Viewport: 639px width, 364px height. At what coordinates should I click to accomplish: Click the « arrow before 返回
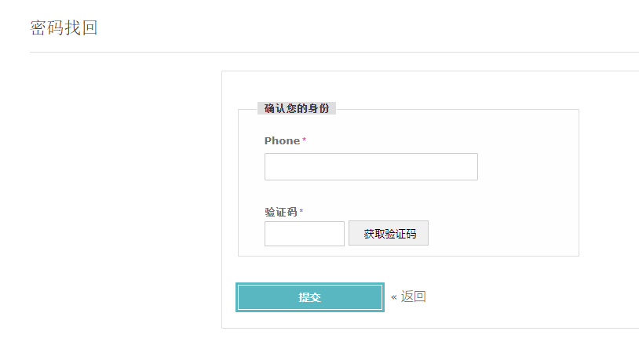click(x=393, y=297)
